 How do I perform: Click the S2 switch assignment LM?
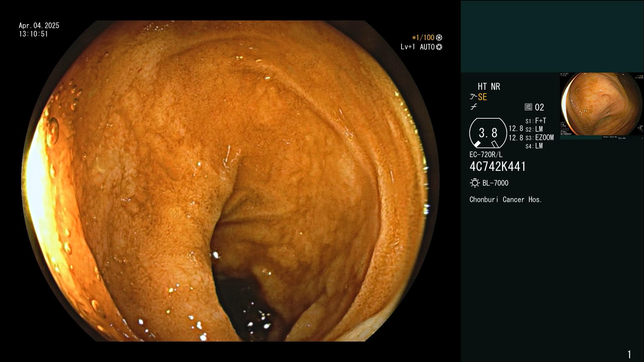539,129
